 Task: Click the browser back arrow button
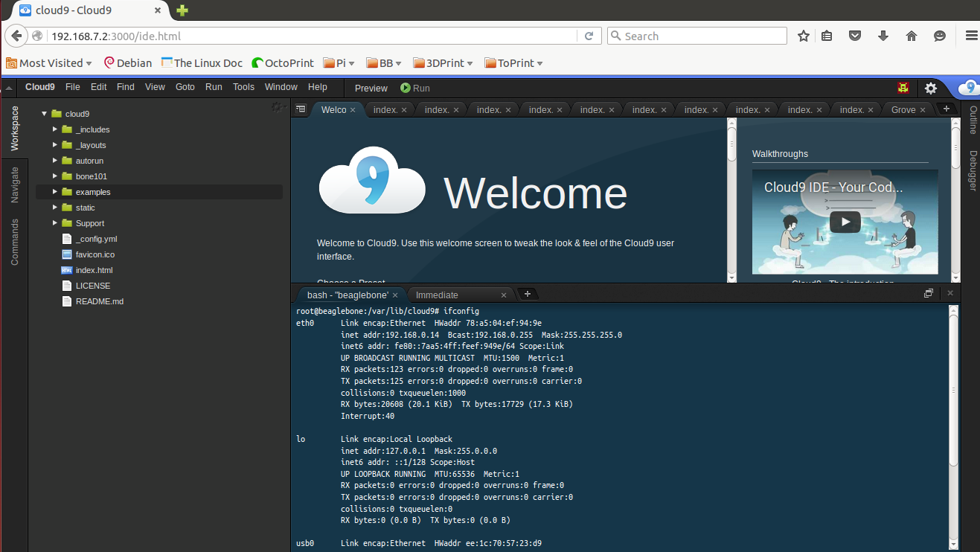click(x=16, y=36)
